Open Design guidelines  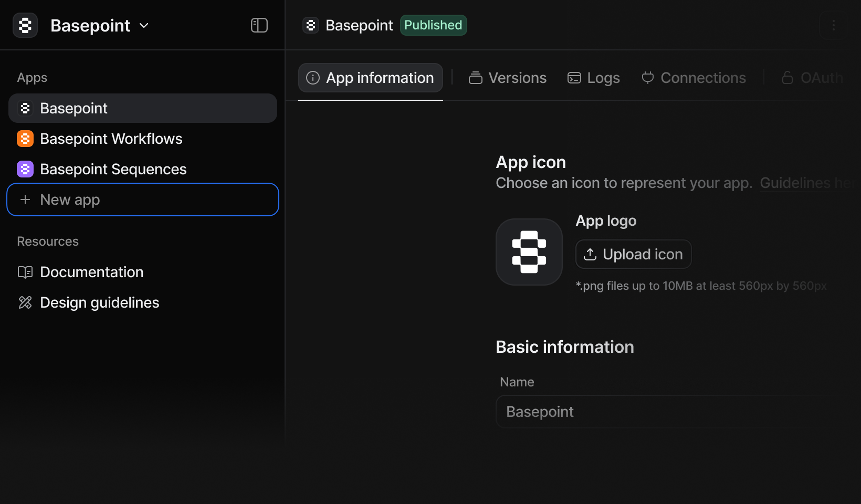point(143,302)
